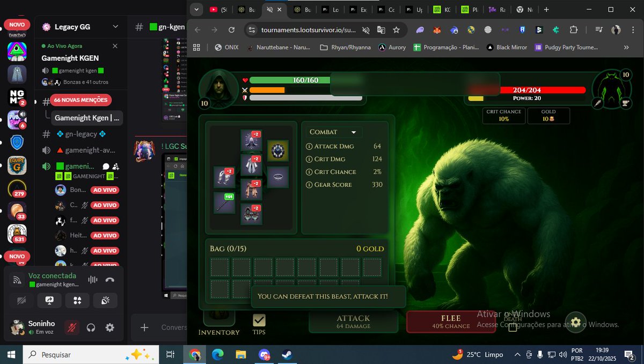This screenshot has width=644, height=364.
Task: Open the Gamenight Kgen thread
Action: coord(87,118)
